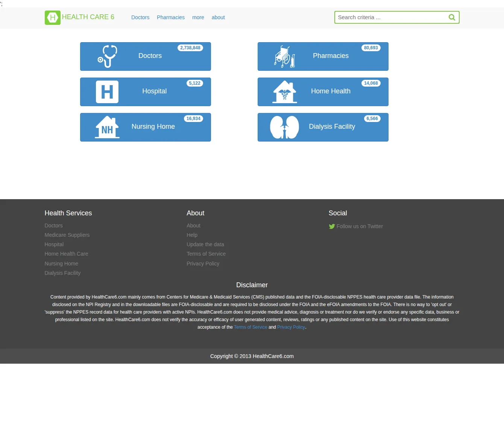Click the stethoscope icon on Doctors tile
This screenshot has height=448, width=504.
pos(108,56)
